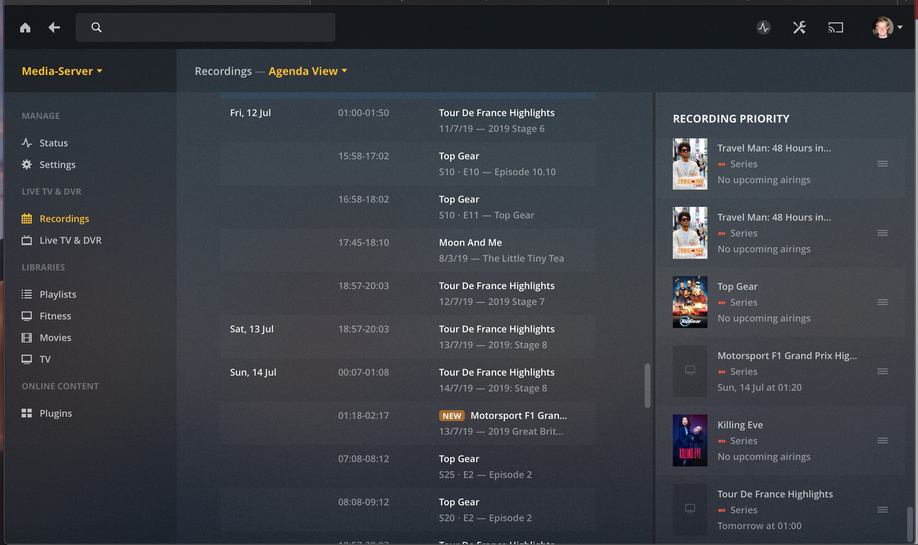Grab reorder handle for second Travel Man
This screenshot has width=918, height=545.
pos(882,233)
